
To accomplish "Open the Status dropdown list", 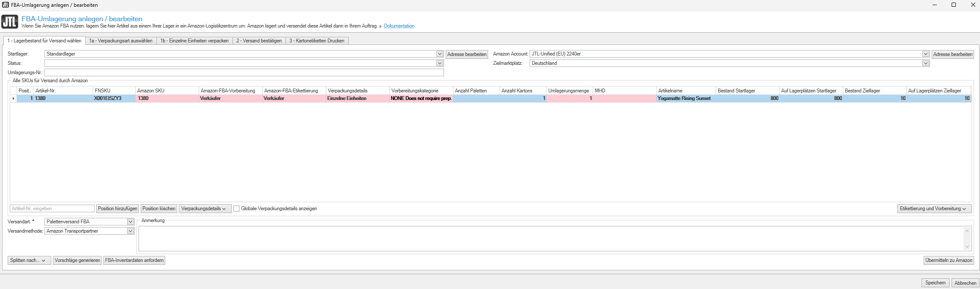I will tap(439, 63).
